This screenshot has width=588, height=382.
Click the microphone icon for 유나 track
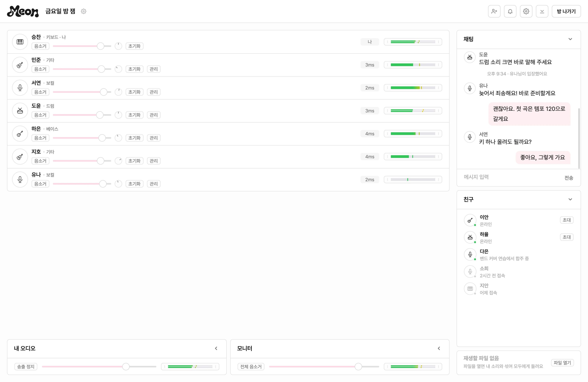coord(20,180)
